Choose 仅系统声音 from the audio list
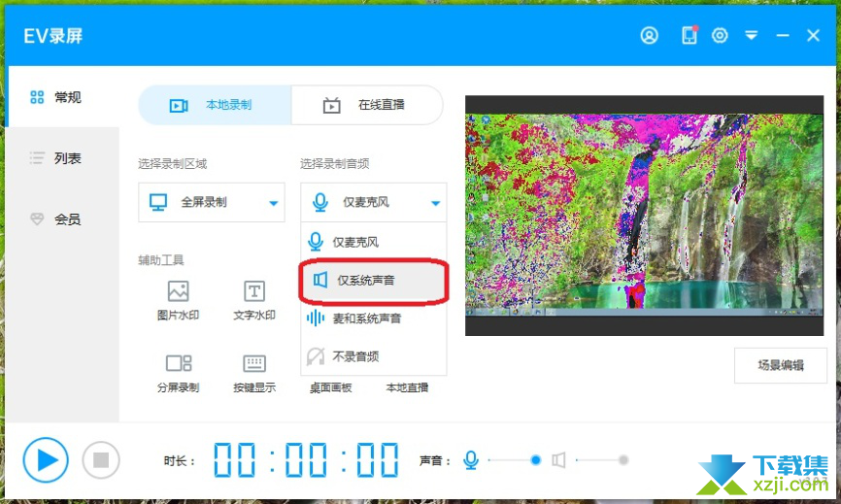This screenshot has width=841, height=504. 373,281
